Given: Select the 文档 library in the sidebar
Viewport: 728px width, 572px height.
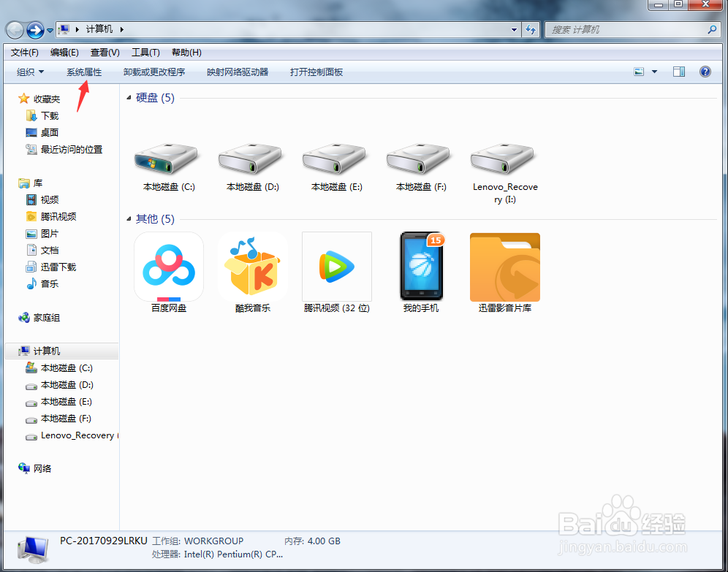Looking at the screenshot, I should click(x=50, y=251).
